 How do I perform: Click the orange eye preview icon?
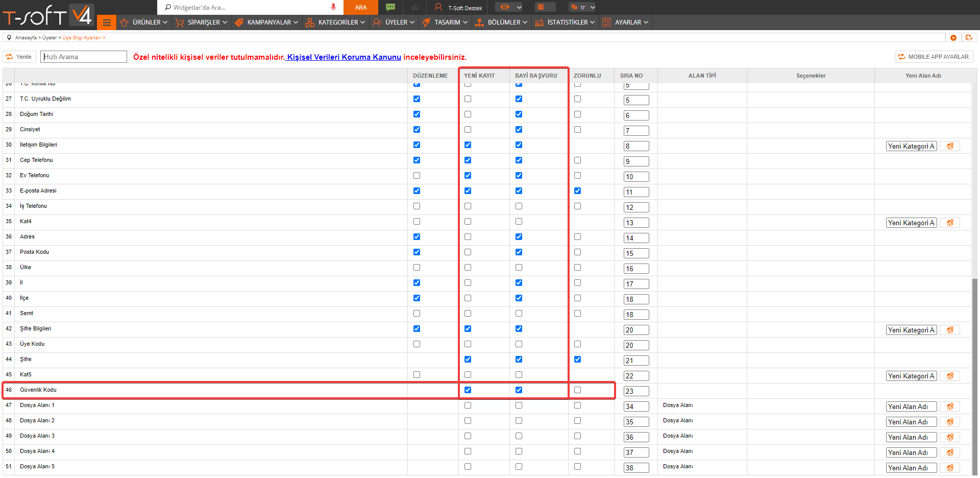click(505, 7)
